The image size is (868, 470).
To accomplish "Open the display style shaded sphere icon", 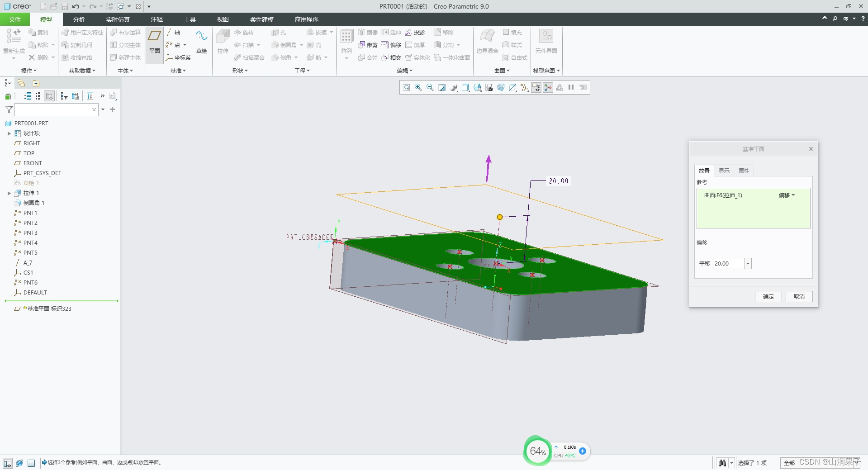I will (x=454, y=87).
